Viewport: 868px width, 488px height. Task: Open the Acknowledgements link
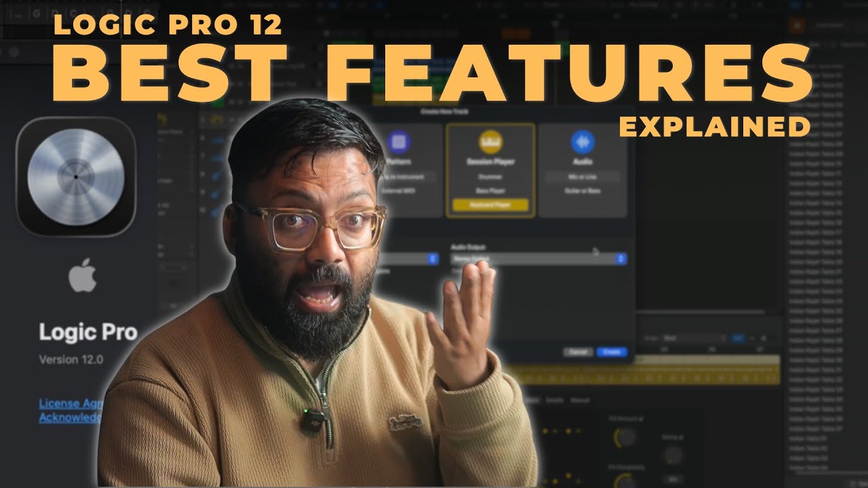(x=71, y=418)
